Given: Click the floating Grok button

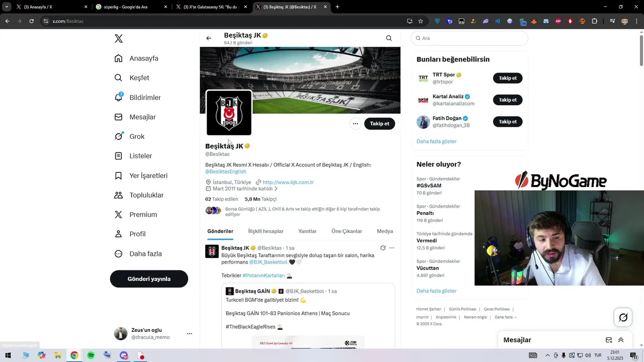Looking at the screenshot, I should point(623,317).
